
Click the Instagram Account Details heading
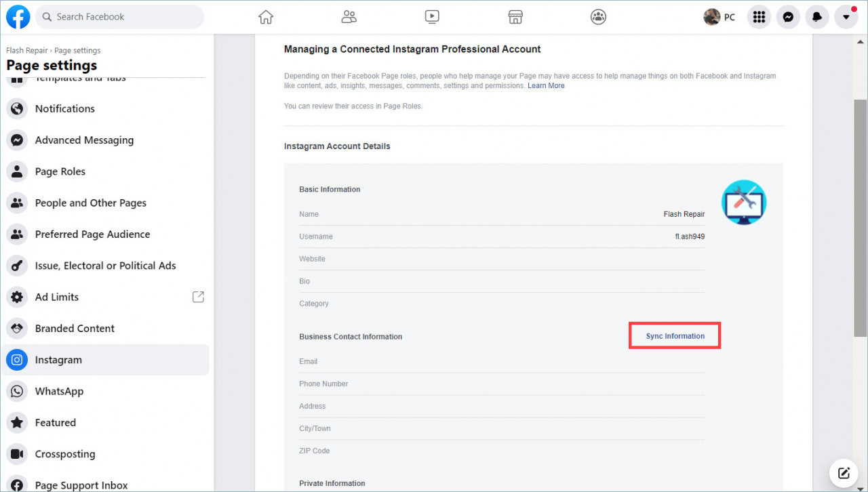point(337,146)
